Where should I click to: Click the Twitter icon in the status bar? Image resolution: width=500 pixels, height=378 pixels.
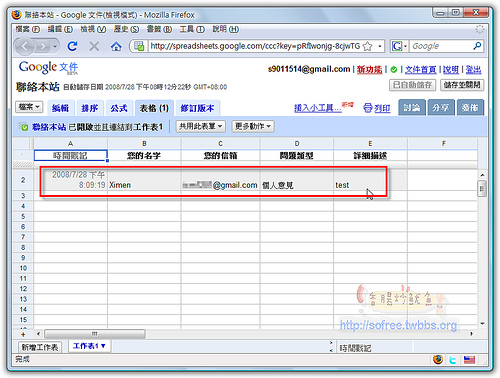[453, 360]
